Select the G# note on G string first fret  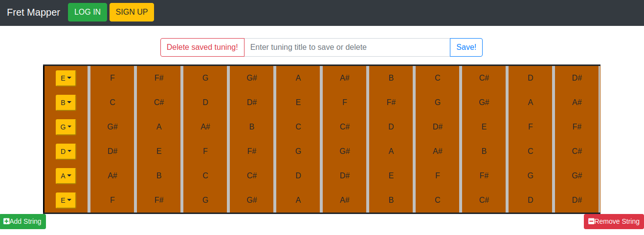[x=112, y=127]
